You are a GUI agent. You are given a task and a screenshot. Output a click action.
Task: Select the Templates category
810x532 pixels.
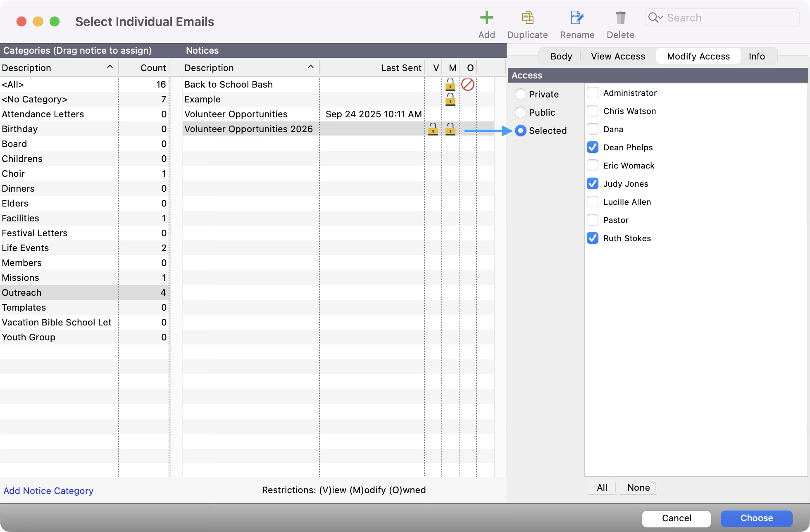click(x=85, y=307)
